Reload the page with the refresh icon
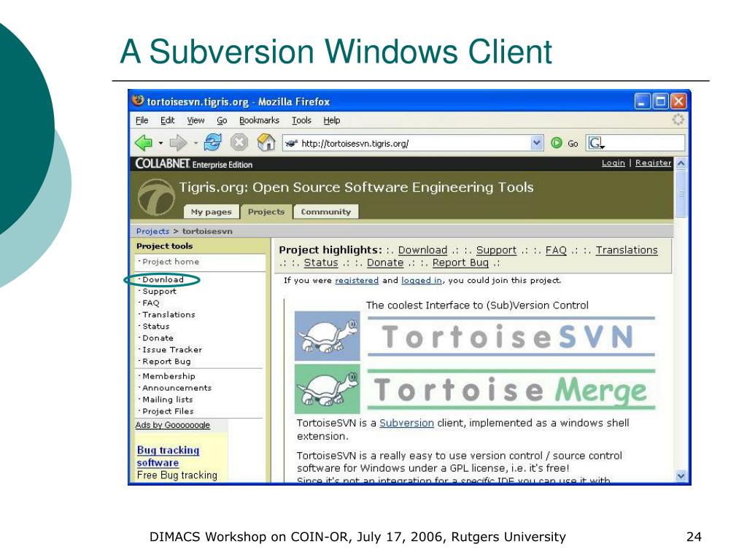Viewport: 747px width, 560px height. pyautogui.click(x=212, y=142)
